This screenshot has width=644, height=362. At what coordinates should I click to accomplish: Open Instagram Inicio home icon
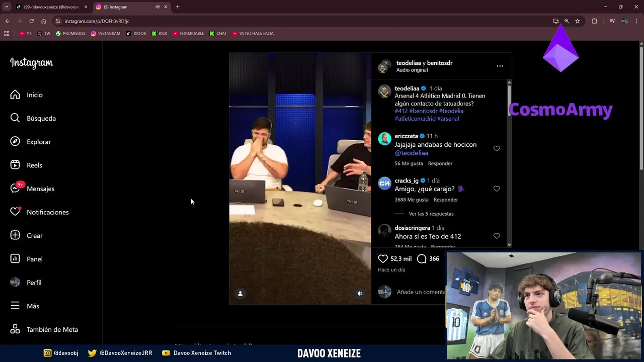click(15, 95)
